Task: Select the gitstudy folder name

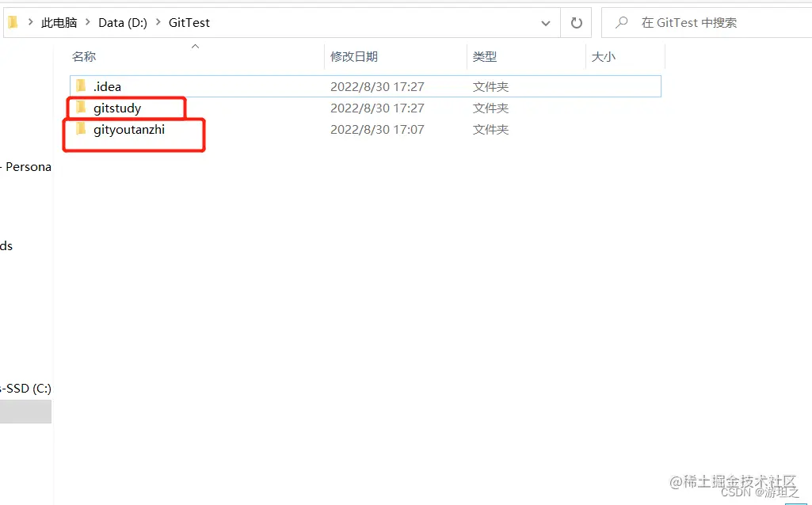Action: pos(117,108)
